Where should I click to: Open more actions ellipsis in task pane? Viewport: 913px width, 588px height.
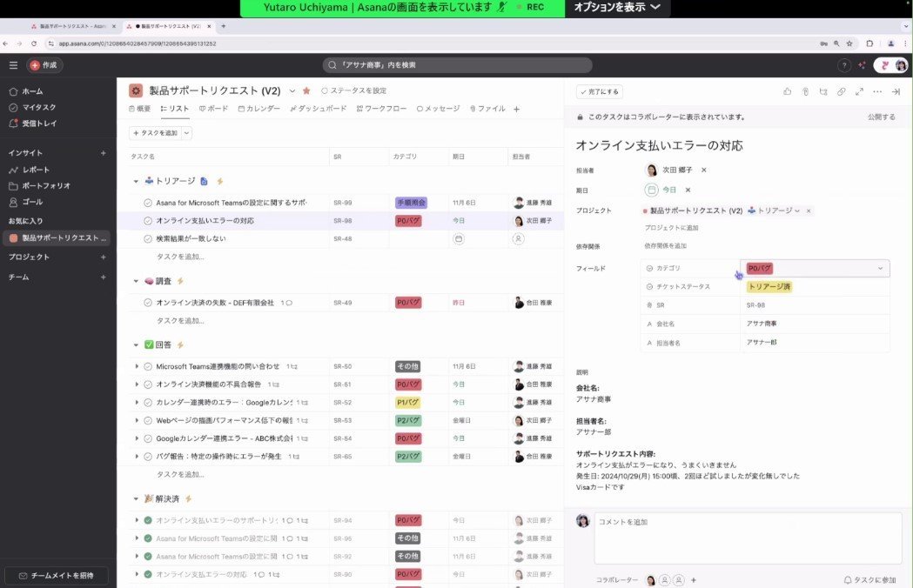[877, 91]
